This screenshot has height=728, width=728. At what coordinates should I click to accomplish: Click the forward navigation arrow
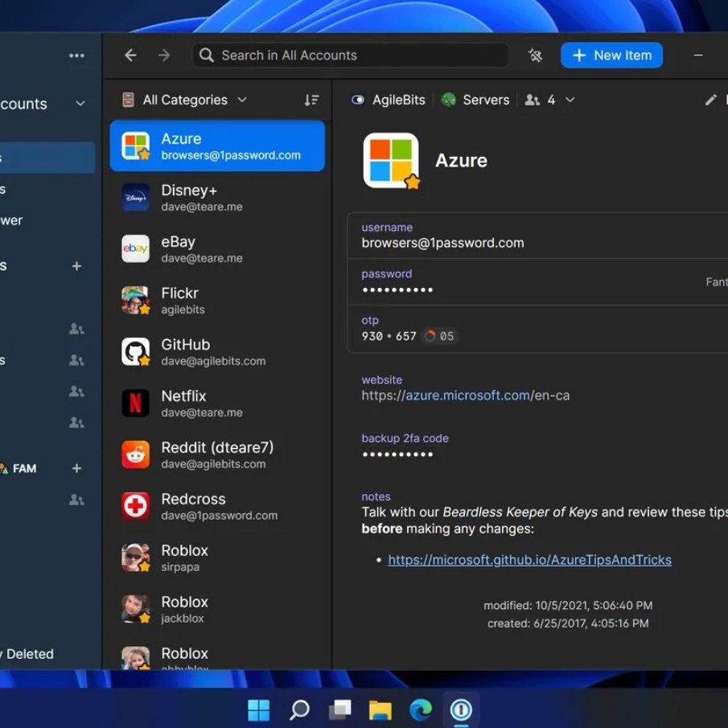pos(164,56)
